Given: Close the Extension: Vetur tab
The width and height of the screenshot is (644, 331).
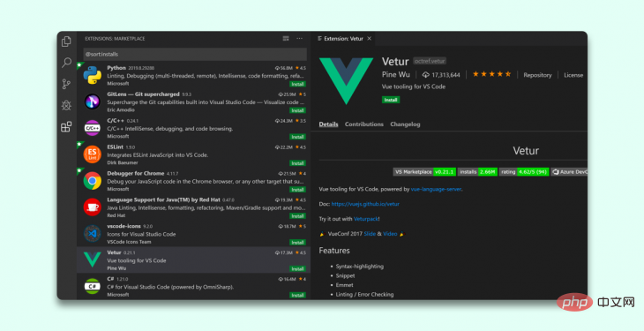Looking at the screenshot, I should pyautogui.click(x=370, y=39).
